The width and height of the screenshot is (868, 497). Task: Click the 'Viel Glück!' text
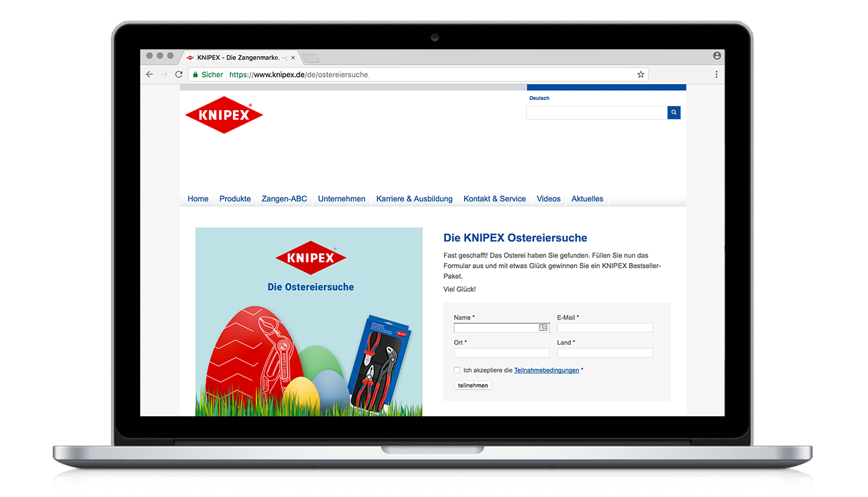(x=459, y=290)
